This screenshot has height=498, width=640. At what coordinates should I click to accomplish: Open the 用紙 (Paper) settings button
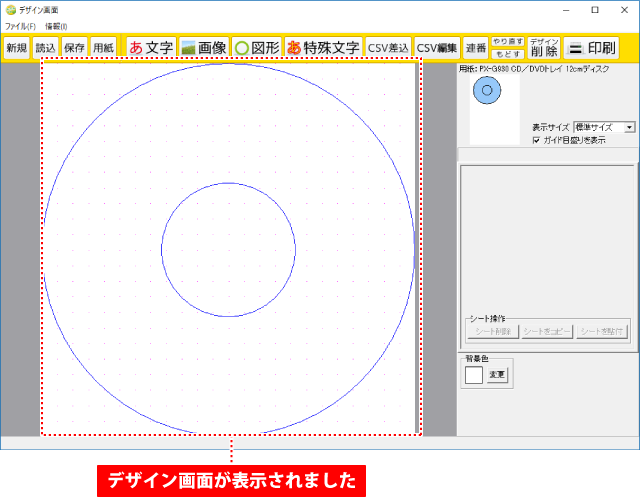click(x=103, y=48)
